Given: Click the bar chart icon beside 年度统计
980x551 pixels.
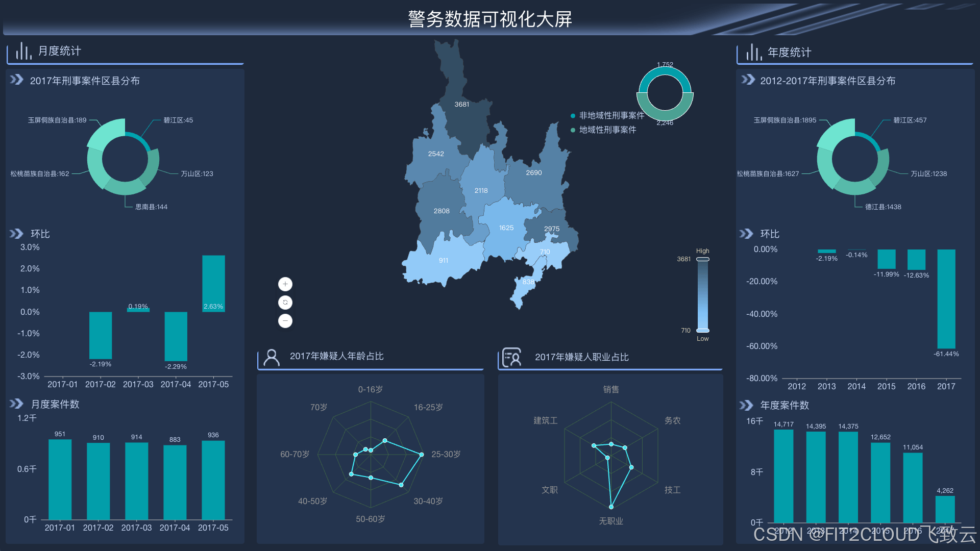Looking at the screenshot, I should [x=753, y=52].
